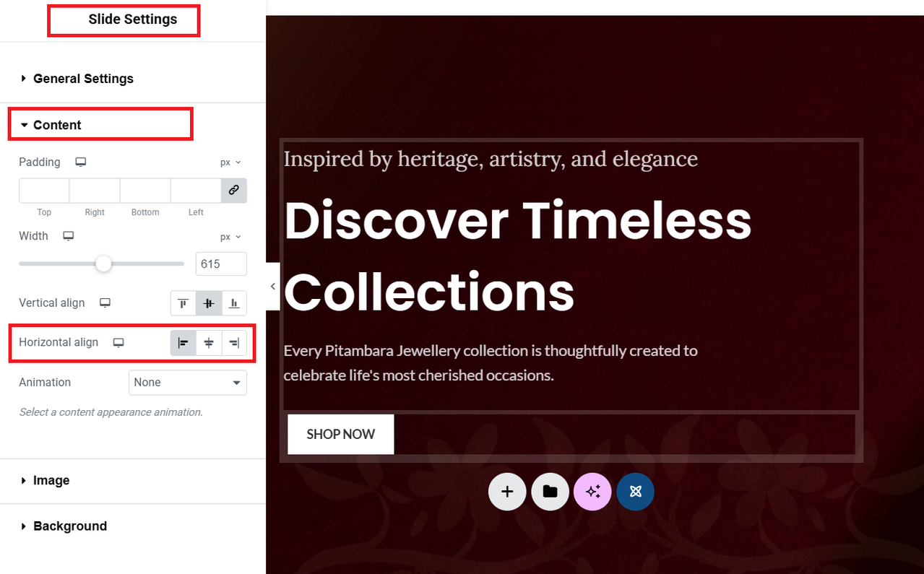Click the Padding Top input field
Image resolution: width=924 pixels, height=574 pixels.
[x=44, y=191]
